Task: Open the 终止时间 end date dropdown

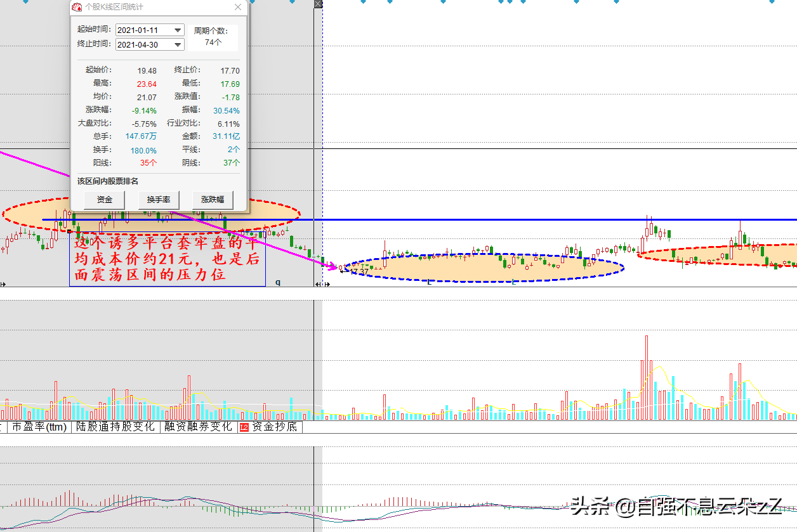Action: coord(178,44)
